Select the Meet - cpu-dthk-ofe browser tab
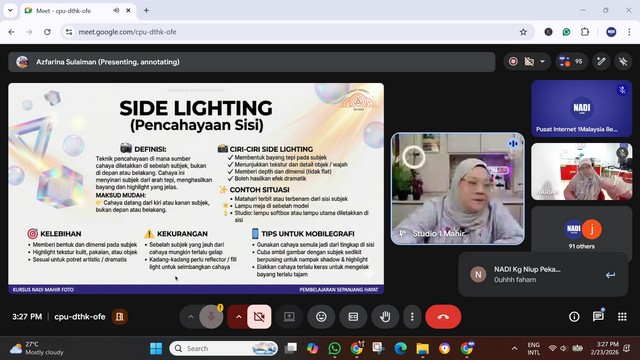 78,11
